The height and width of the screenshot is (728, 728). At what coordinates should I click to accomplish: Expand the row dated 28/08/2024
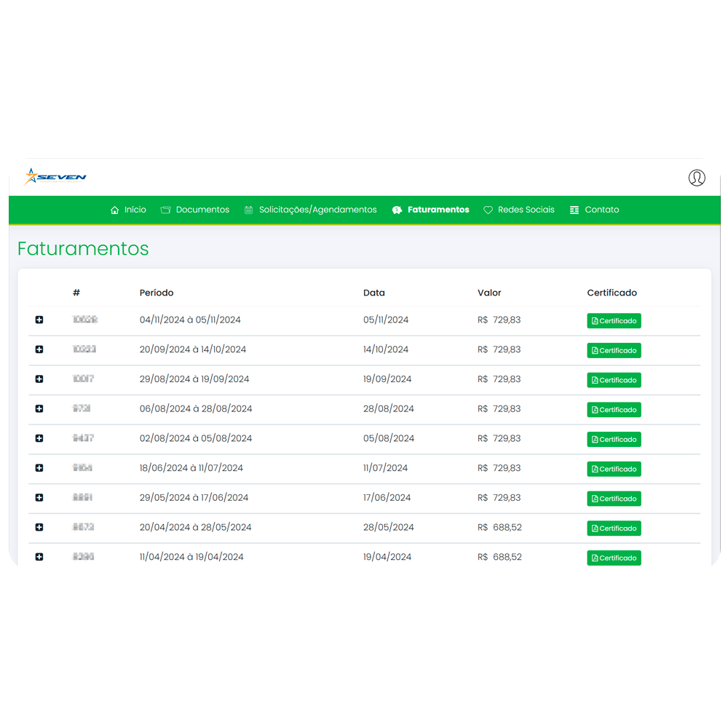[x=39, y=409]
